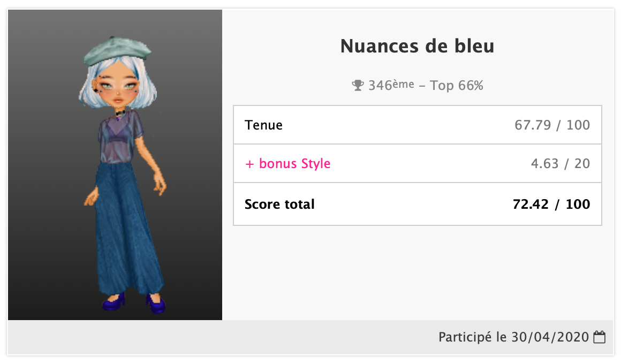Select the "Score total" label
Viewport: 621px width, 364px height.
279,204
